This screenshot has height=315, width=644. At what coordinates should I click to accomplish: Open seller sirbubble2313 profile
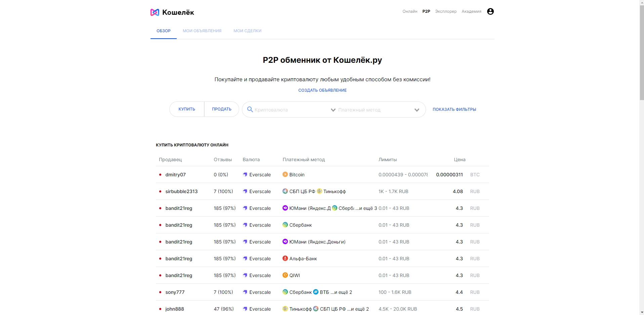point(181,191)
